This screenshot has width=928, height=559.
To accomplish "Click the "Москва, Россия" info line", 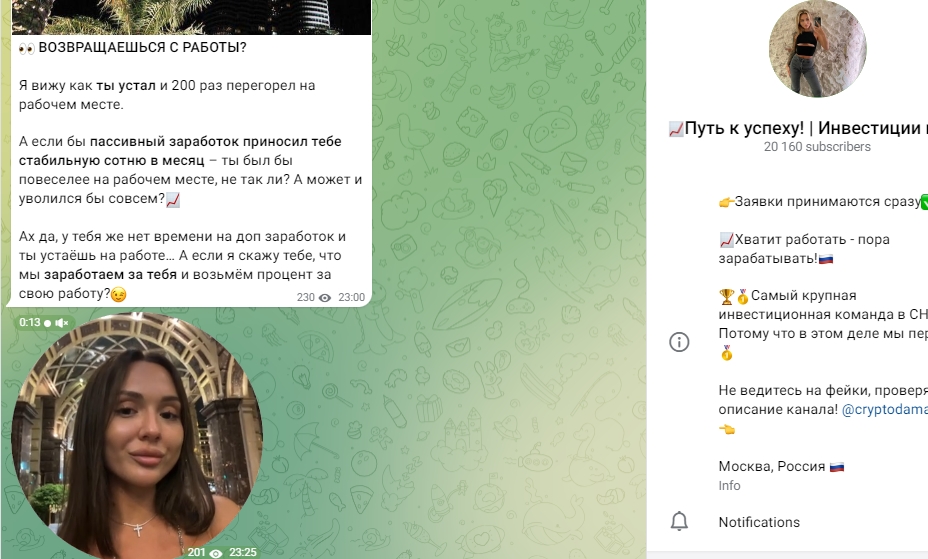I will click(771, 466).
